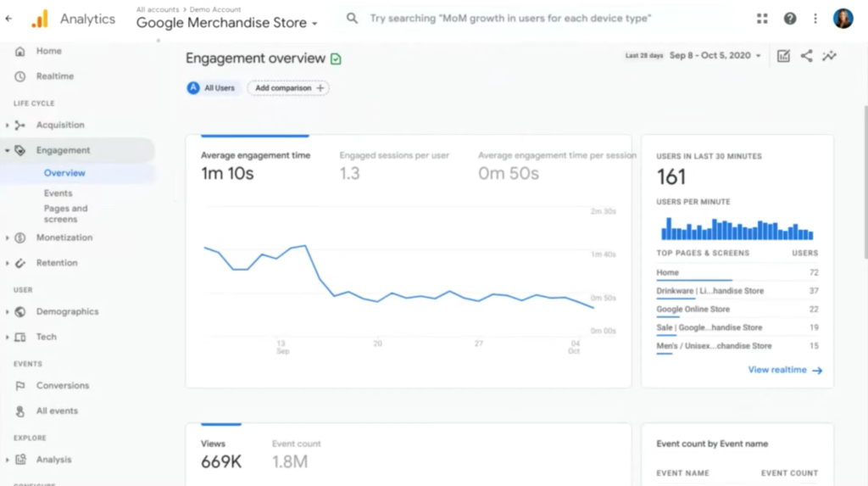Click the customize report icon

[x=783, y=56]
